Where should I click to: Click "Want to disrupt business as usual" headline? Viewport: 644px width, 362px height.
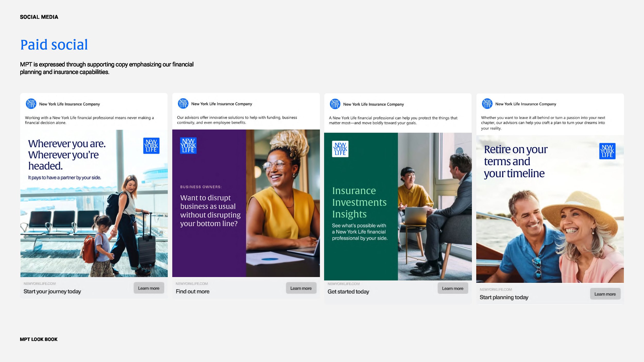coord(210,211)
